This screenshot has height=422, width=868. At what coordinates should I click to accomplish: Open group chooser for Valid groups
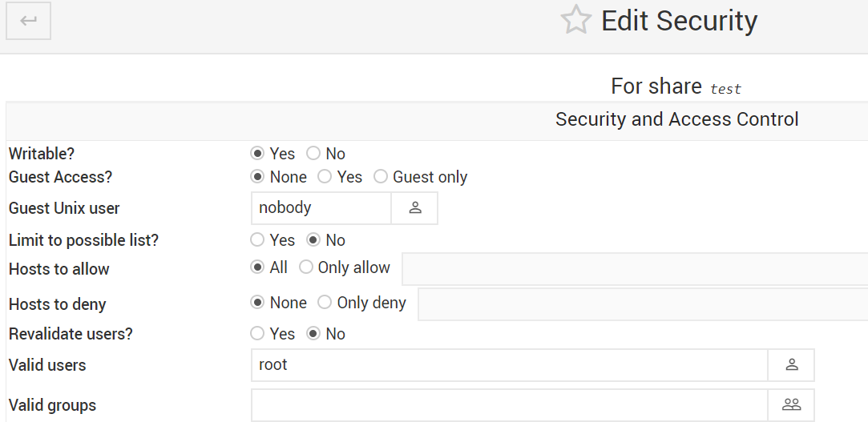pyautogui.click(x=791, y=405)
